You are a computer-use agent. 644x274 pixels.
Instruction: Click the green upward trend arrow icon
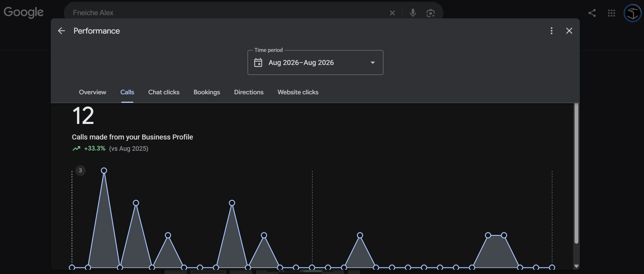pyautogui.click(x=77, y=149)
